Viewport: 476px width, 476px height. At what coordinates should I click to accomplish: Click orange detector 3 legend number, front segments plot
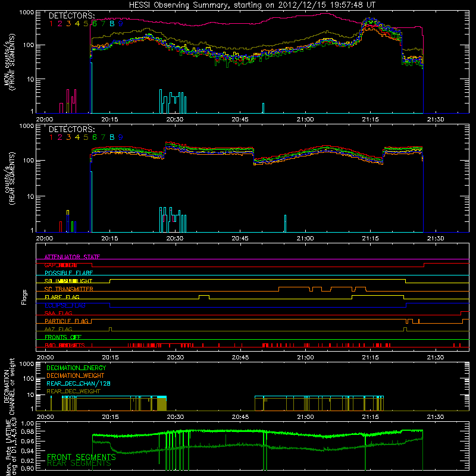click(x=68, y=23)
